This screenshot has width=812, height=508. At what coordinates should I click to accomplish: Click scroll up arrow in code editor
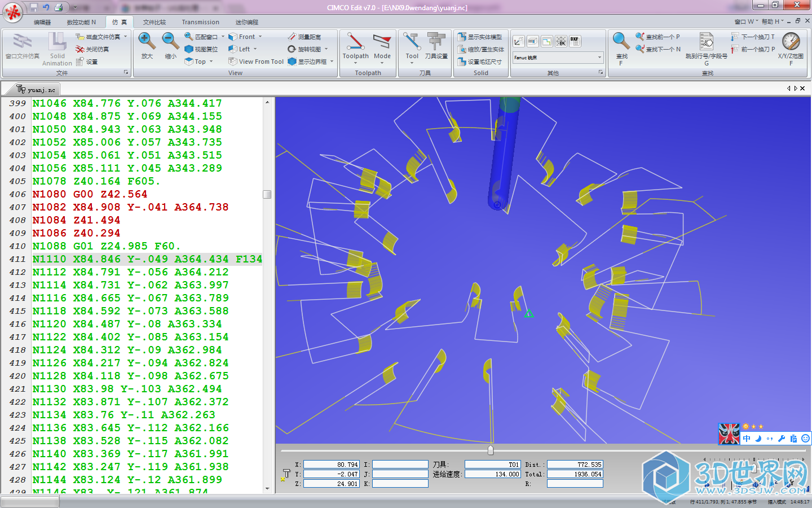point(267,102)
